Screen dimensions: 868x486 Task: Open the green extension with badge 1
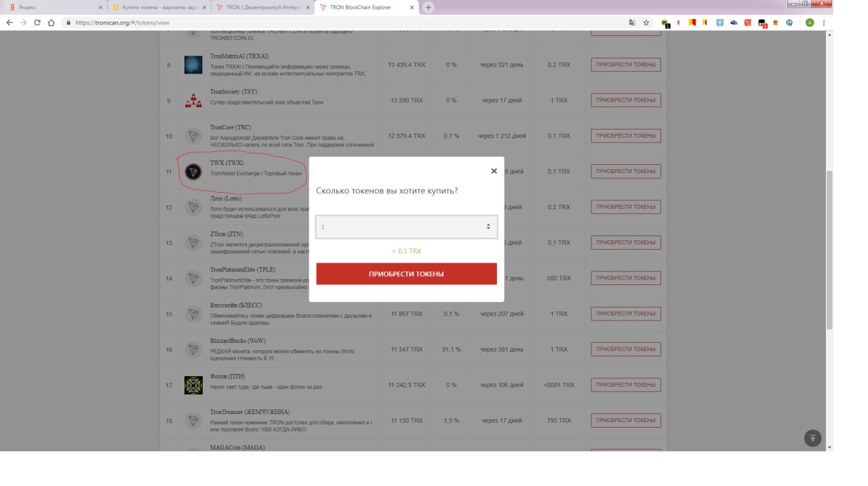point(665,22)
